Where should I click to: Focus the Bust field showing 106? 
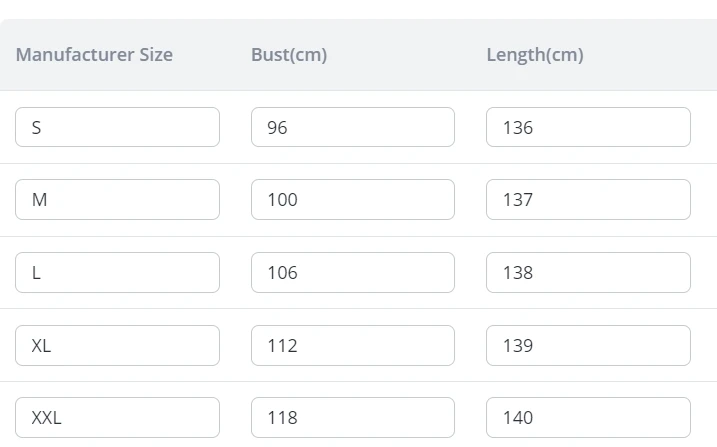[352, 272]
